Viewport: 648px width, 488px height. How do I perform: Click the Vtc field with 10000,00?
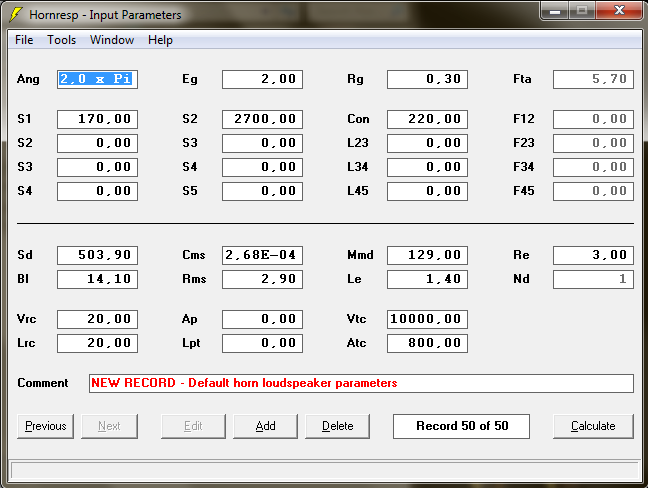point(427,319)
